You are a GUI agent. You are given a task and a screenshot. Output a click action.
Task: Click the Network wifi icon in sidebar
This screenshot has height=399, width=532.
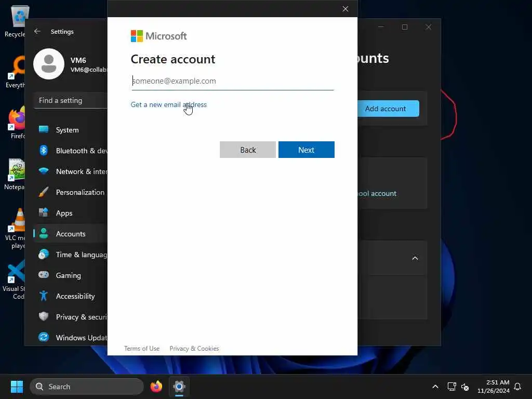pos(44,171)
